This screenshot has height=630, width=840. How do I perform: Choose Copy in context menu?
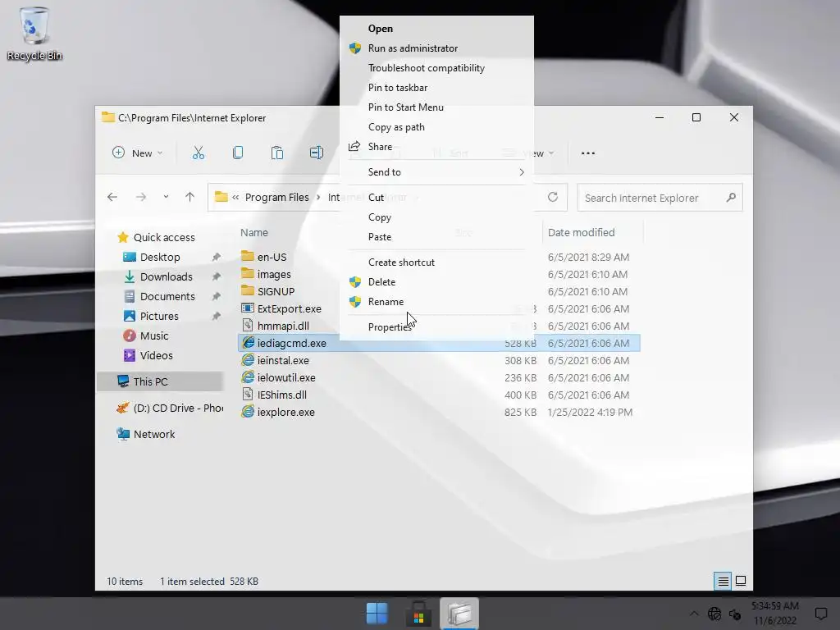pos(436,217)
